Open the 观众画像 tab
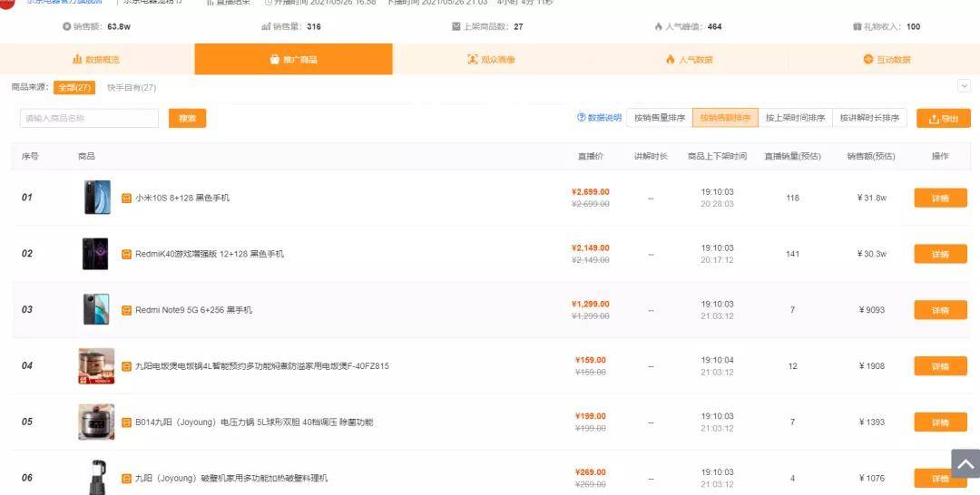Screen dimensions: 980x495 [491, 59]
